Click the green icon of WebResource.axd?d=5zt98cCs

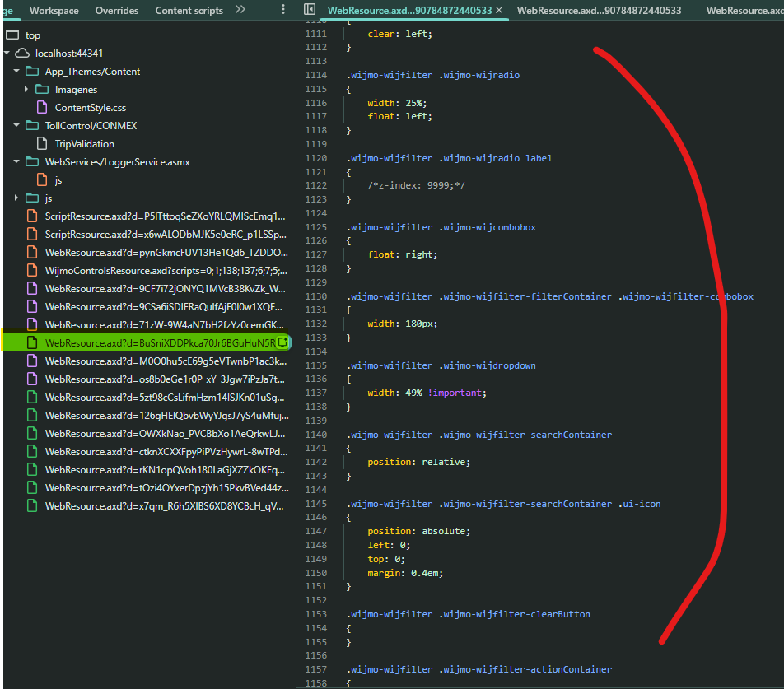(32, 398)
